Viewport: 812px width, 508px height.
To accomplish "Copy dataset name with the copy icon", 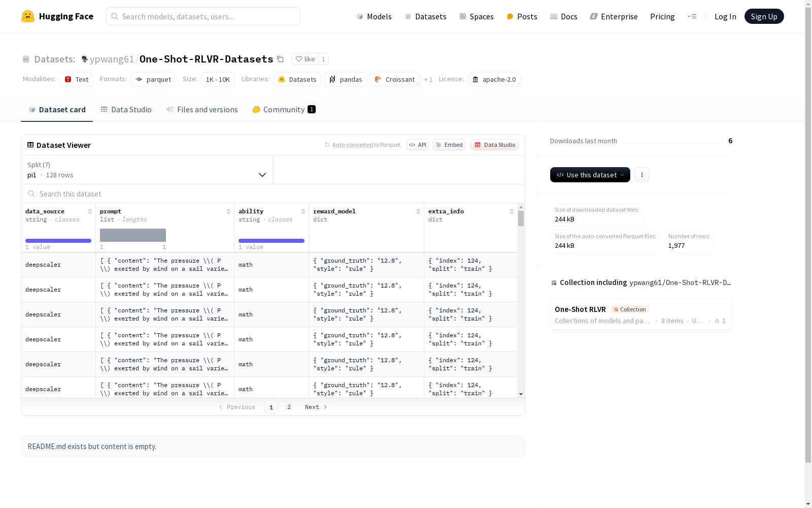I will 280,59.
